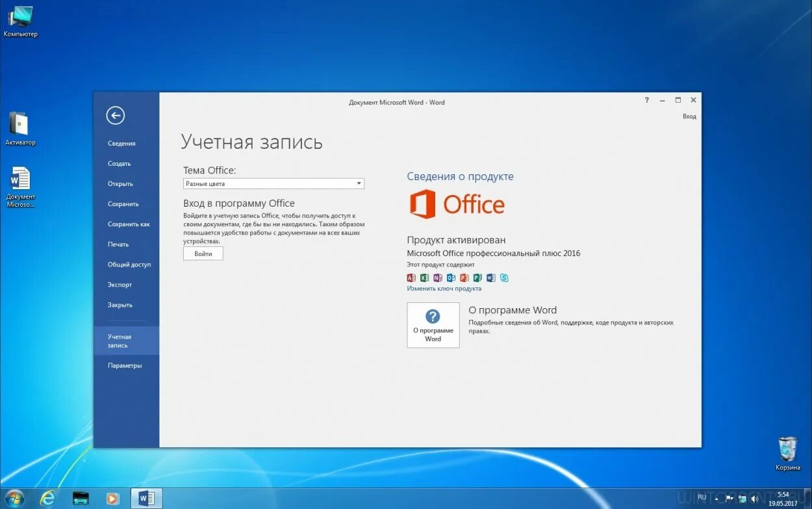Click the Microsoft Office профессиональный плюс 2016 text
The width and height of the screenshot is (812, 509).
pos(494,254)
